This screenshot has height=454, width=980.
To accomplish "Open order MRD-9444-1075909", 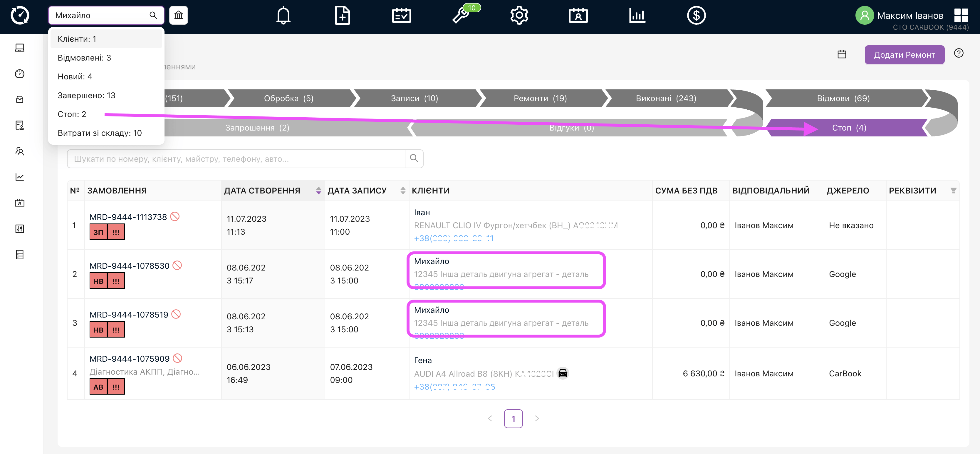I will pos(129,359).
